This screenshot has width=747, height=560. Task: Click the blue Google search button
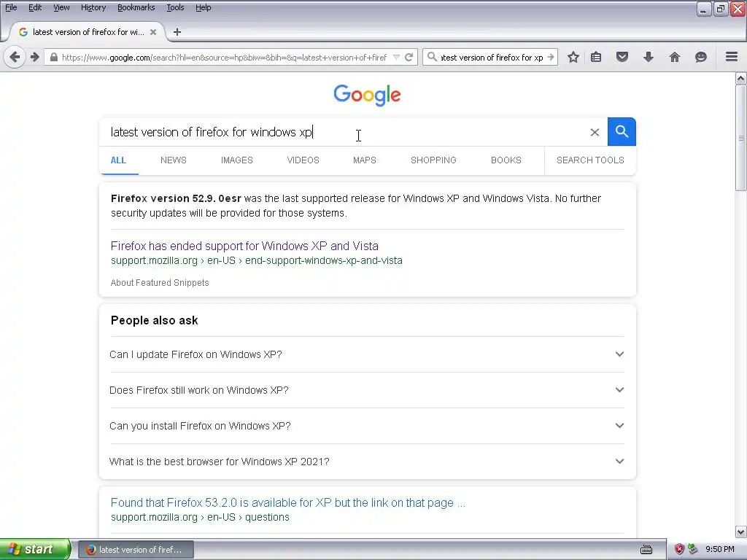tap(622, 131)
